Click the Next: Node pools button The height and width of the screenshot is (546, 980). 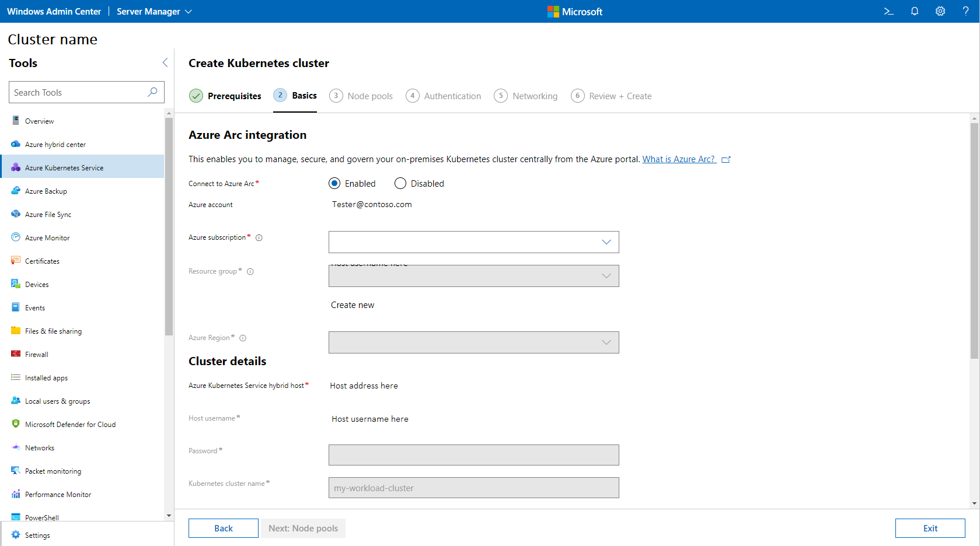point(303,528)
